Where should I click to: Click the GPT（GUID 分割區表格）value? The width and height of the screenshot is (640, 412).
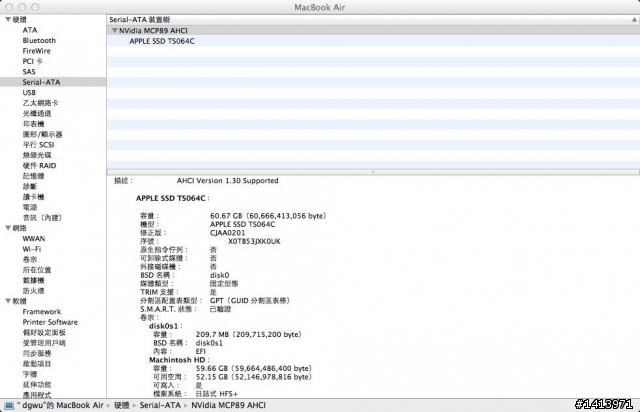click(250, 301)
